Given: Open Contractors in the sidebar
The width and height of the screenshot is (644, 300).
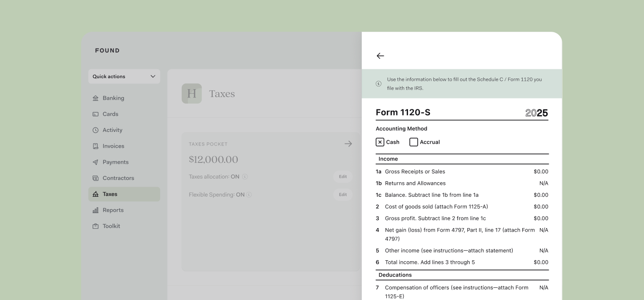Looking at the screenshot, I should click(124, 178).
